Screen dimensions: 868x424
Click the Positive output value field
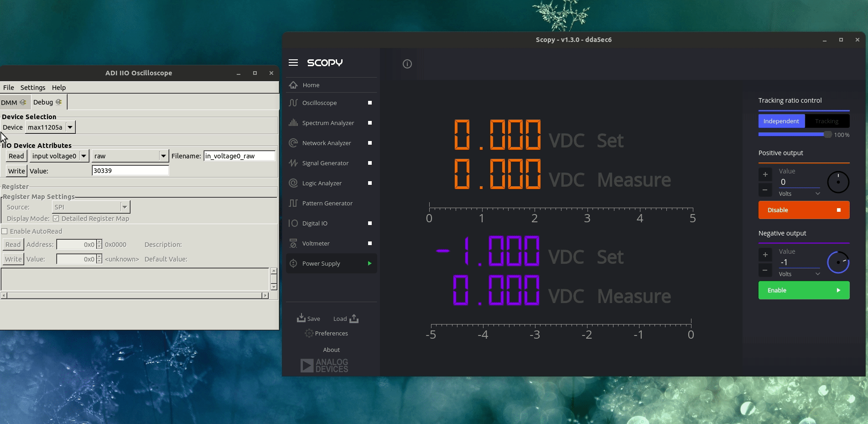(x=800, y=182)
